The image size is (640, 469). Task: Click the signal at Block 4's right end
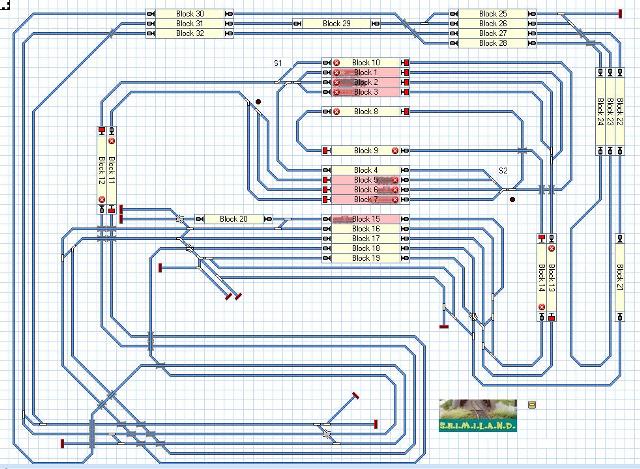pyautogui.click(x=405, y=170)
